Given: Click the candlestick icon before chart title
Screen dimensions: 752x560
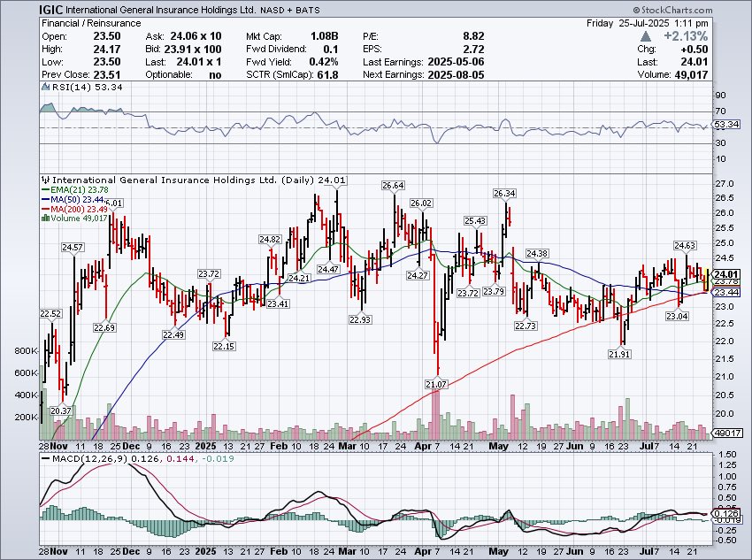Looking at the screenshot, I should [x=46, y=180].
